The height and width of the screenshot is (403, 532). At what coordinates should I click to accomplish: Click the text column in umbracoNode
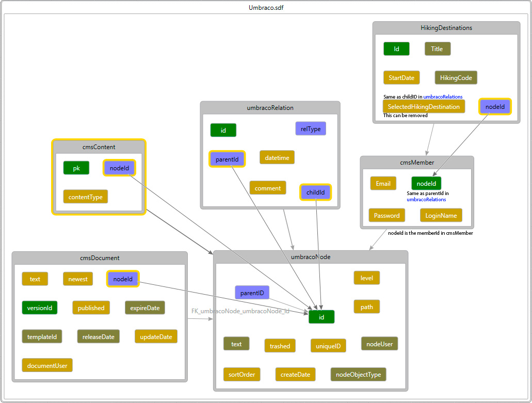[236, 344]
